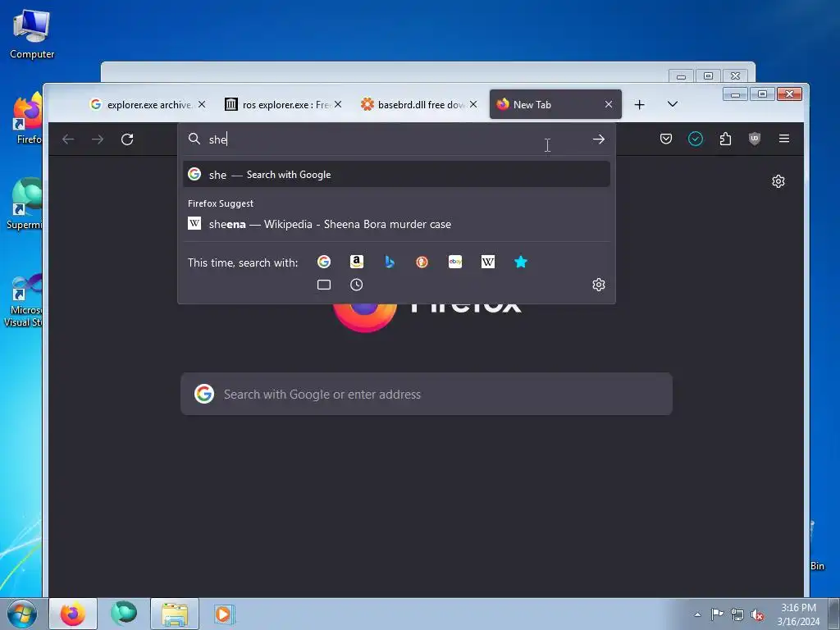Image resolution: width=840 pixels, height=630 pixels.
Task: Switch to basebrd.dll free download tab
Action: [x=419, y=104]
